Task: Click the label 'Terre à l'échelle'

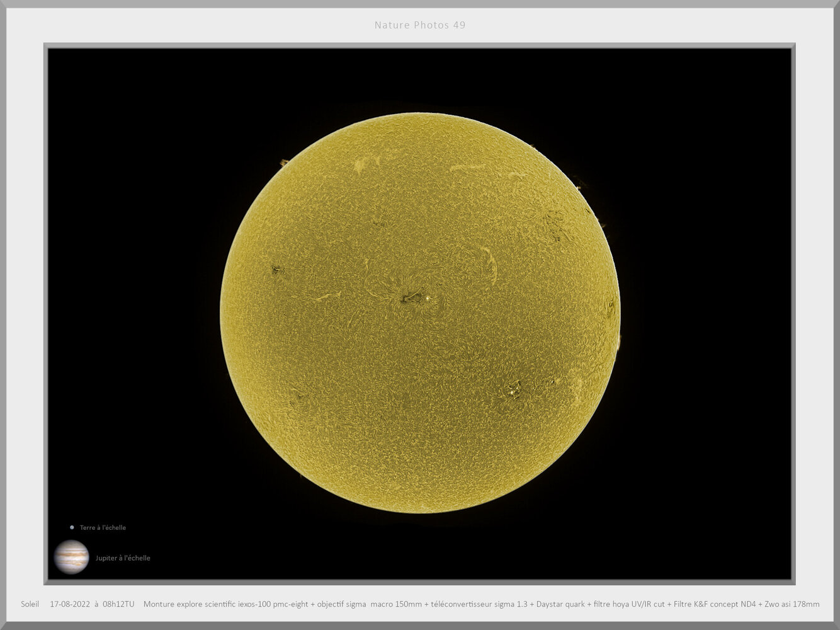Action: pyautogui.click(x=101, y=528)
